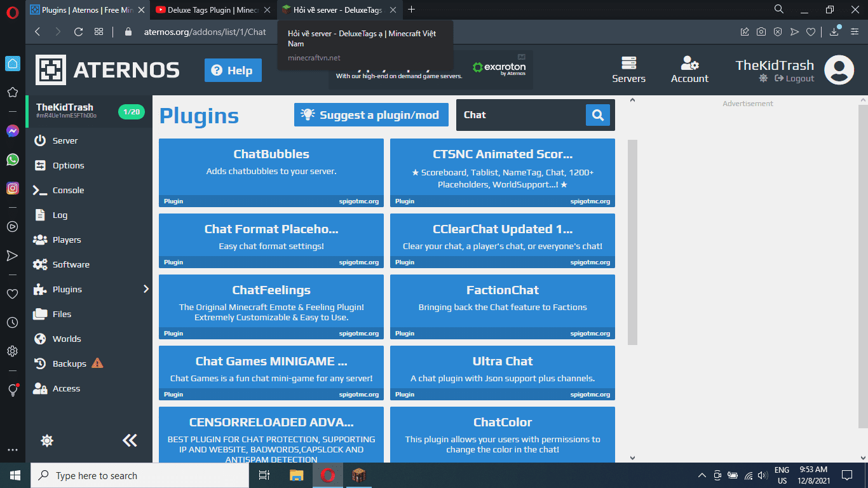Open Messenger in the Opera sidebar
The image size is (868, 488).
[13, 131]
